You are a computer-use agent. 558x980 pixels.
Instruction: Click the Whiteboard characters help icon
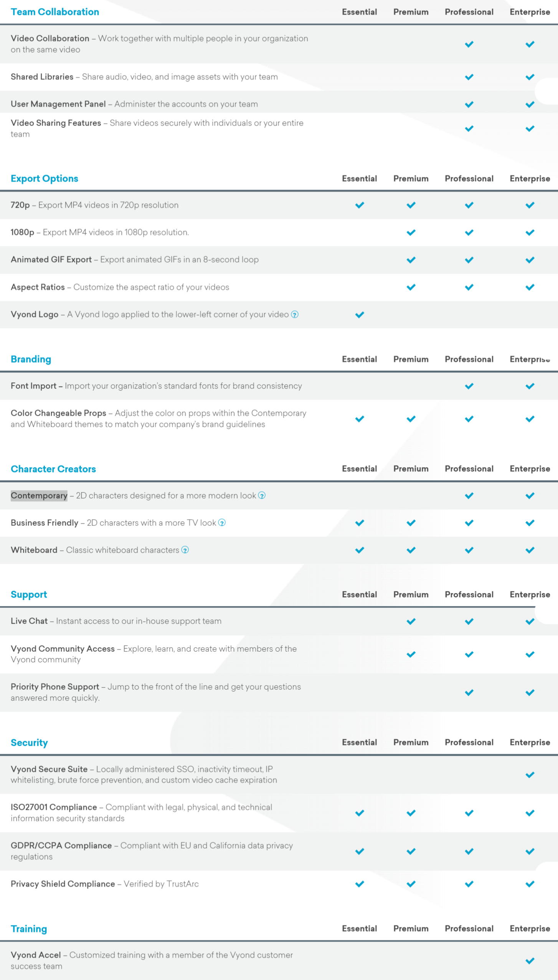point(185,550)
